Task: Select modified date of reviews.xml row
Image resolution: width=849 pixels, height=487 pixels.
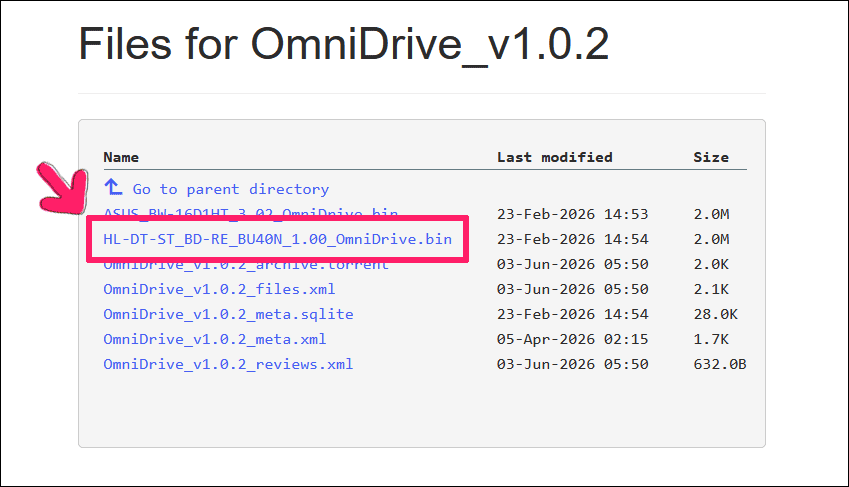Action: tap(572, 364)
